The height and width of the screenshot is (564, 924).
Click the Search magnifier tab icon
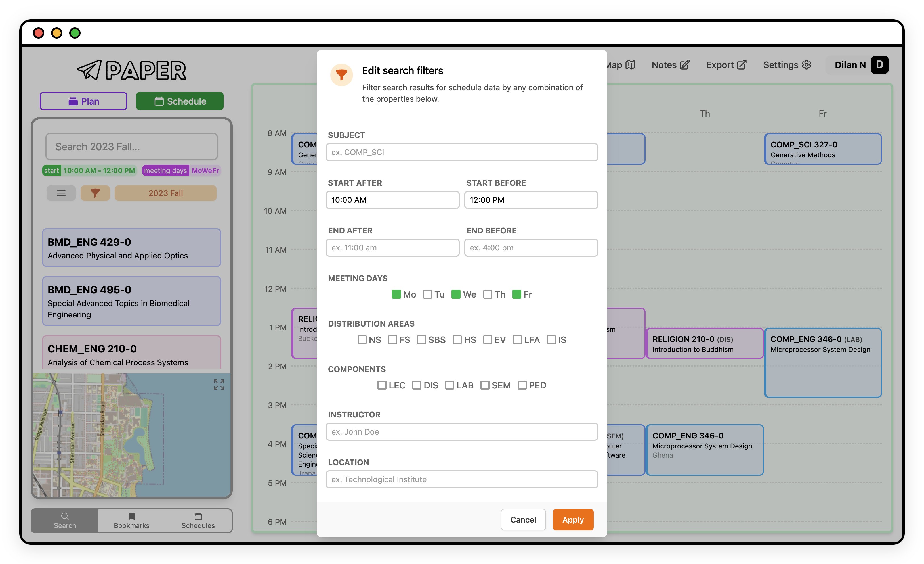pyautogui.click(x=65, y=516)
